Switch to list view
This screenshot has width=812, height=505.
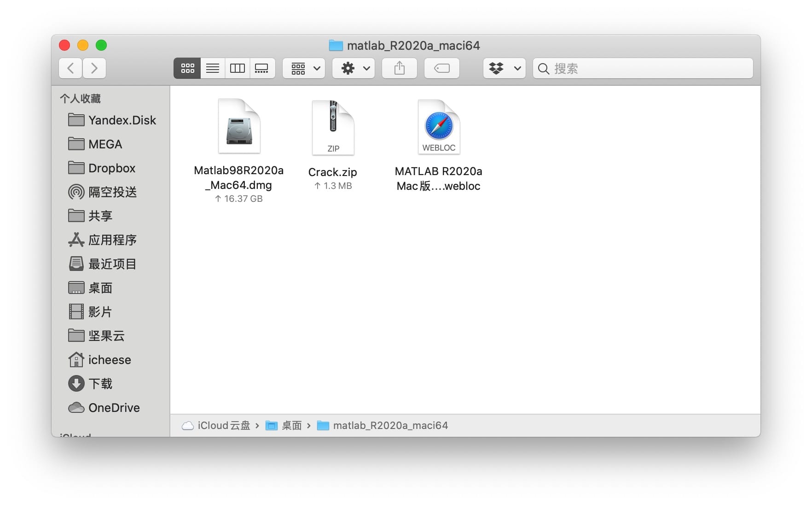tap(213, 68)
